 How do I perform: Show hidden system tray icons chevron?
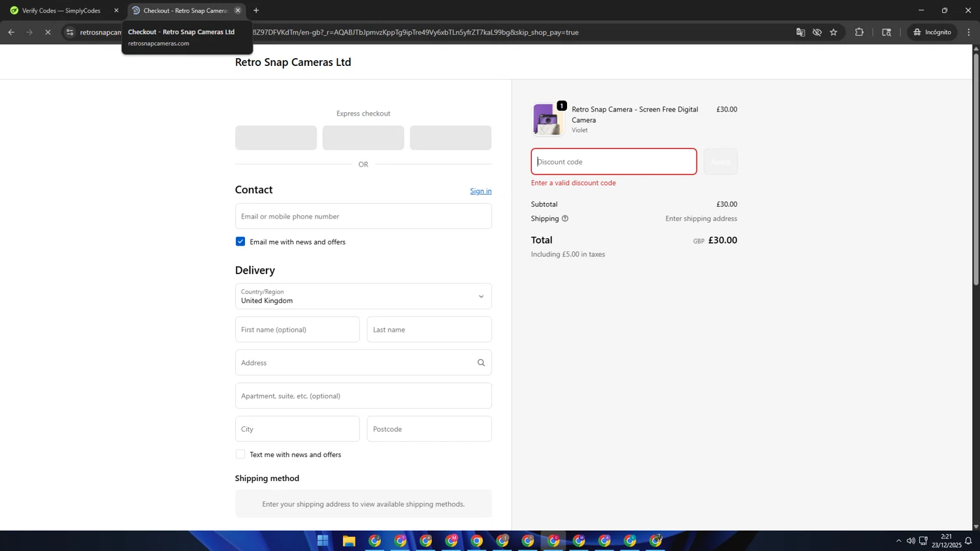coord(898,541)
